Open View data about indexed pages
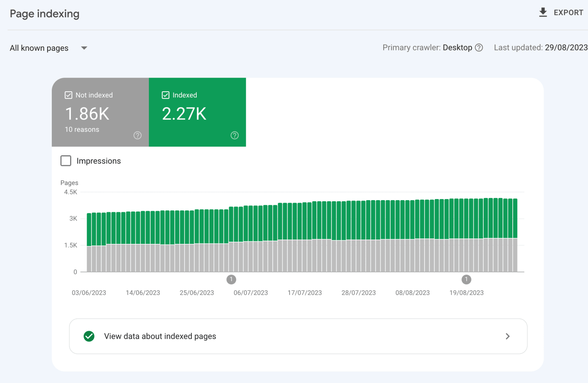Viewport: 588px width, 383px height. point(298,336)
